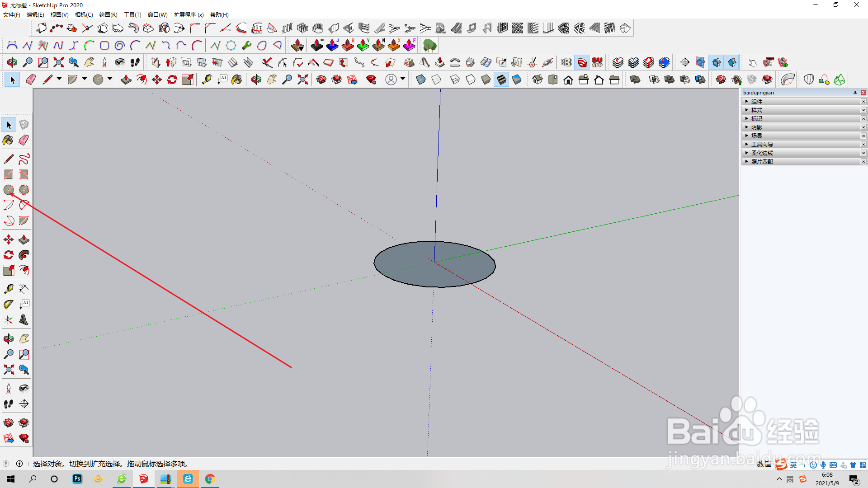The image size is (868, 488).
Task: Open the user account dropdown arrow
Action: (x=403, y=79)
